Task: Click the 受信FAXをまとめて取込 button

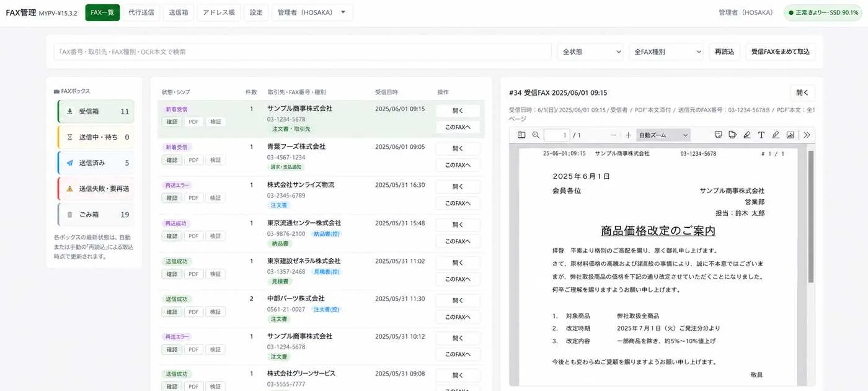Action: tap(780, 52)
